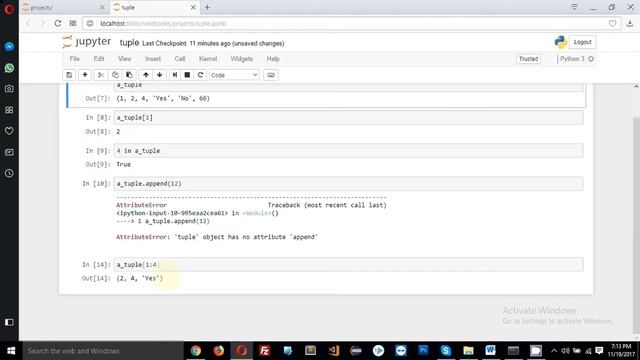Go forward in browser history
This screenshot has width=640, height=360.
pos(42,23)
